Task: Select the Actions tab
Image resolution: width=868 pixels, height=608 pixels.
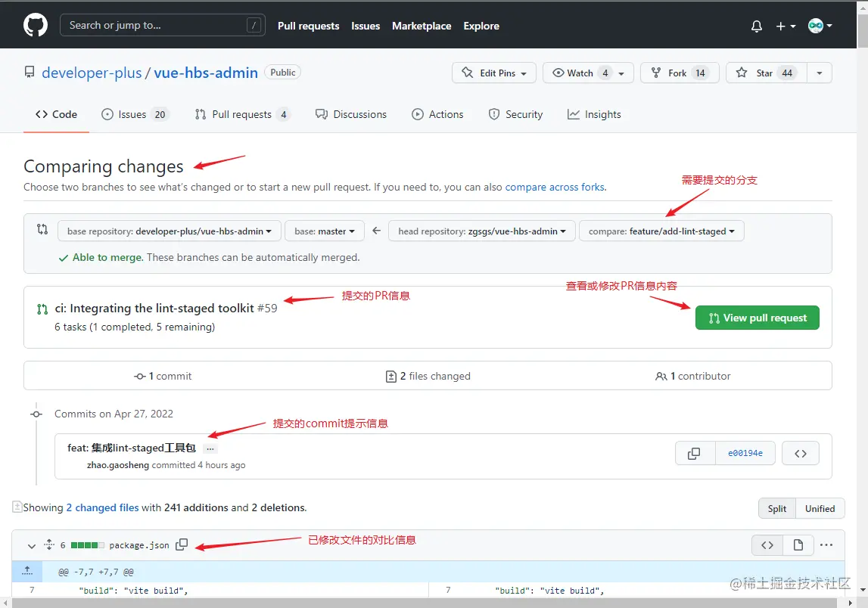Action: coord(437,114)
